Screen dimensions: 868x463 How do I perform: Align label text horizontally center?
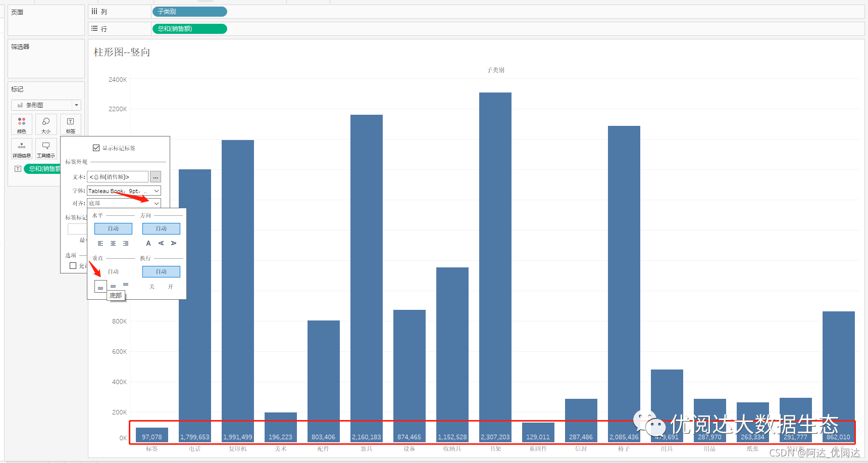point(113,243)
